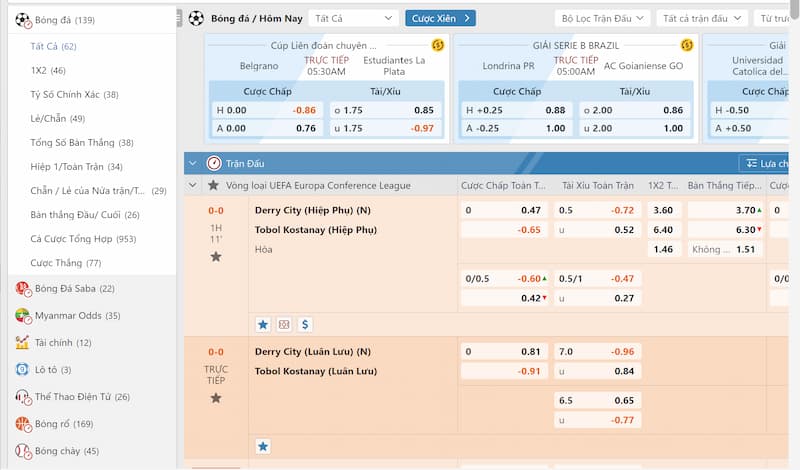800x470 pixels.
Task: Click the Bóng Đá Saba sport icon
Action: coord(21,289)
